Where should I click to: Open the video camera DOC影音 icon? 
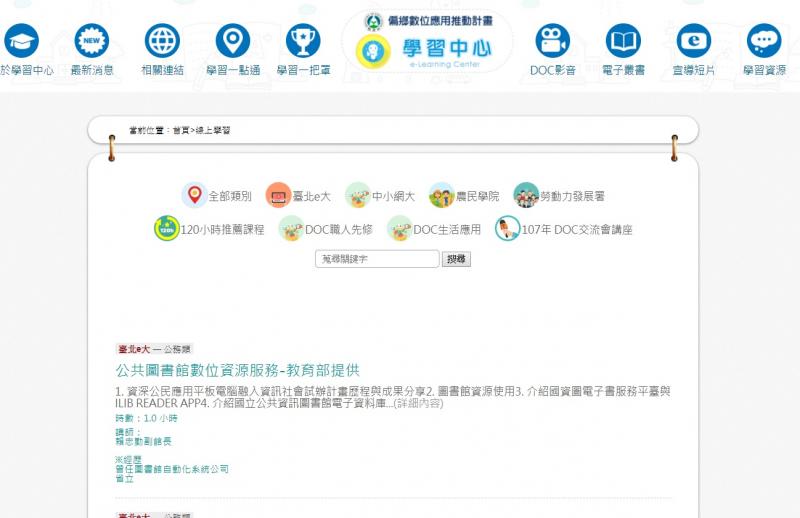(x=553, y=41)
